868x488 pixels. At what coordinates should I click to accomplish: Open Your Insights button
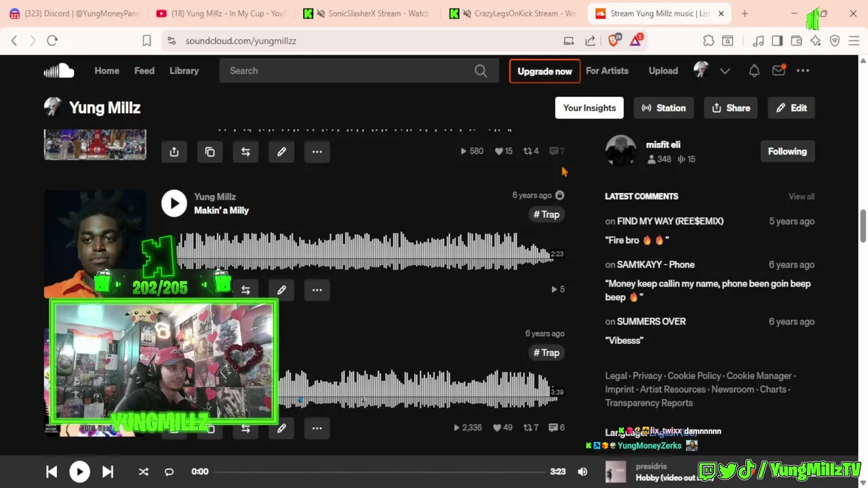pyautogui.click(x=589, y=108)
